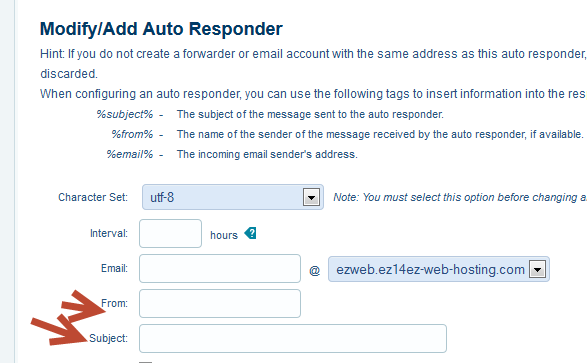Focus the Interval hours input box

pyautogui.click(x=170, y=234)
